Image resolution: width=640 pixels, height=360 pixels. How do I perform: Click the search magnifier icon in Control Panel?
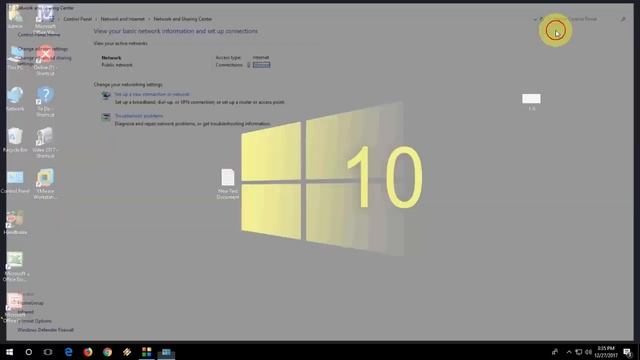click(623, 19)
